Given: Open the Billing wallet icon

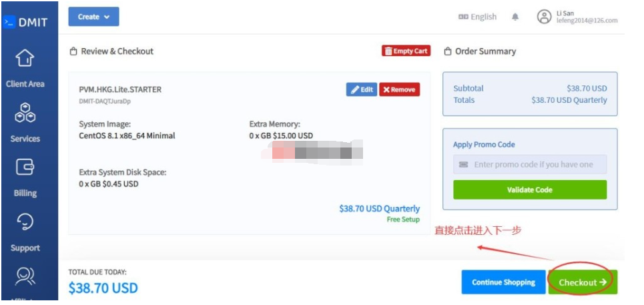Looking at the screenshot, I should [x=25, y=168].
